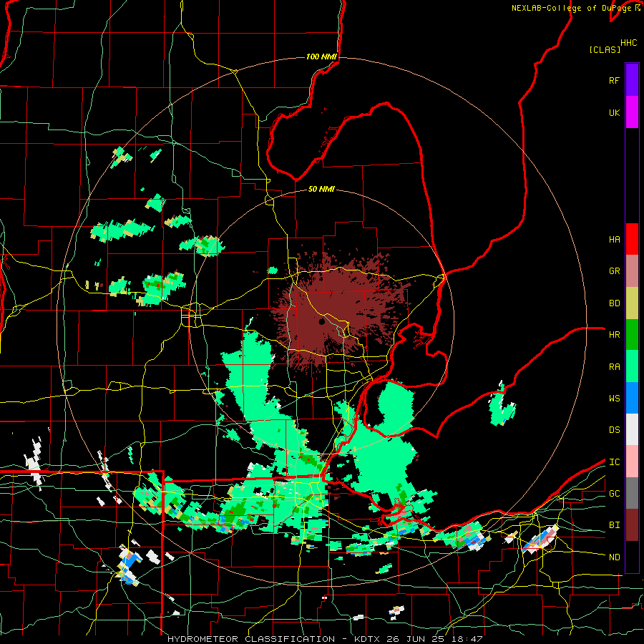The image size is (644, 644).
Task: Click the GC legend label
Action: tap(614, 493)
